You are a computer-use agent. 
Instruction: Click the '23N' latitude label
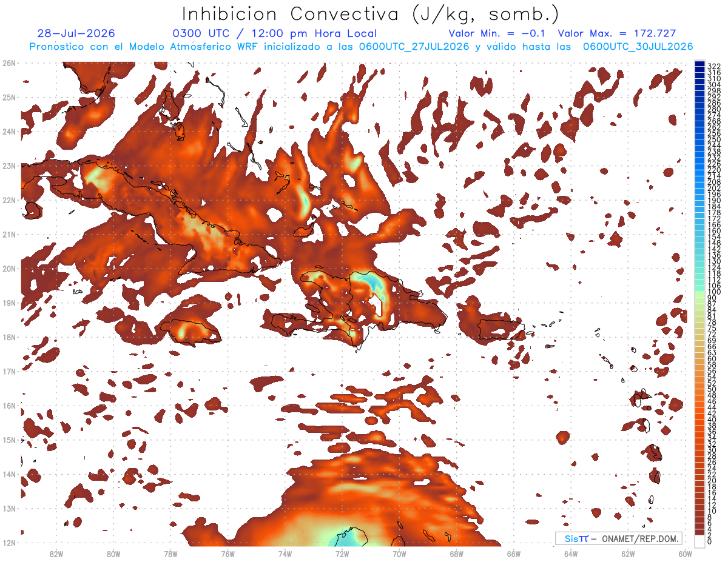[x=9, y=166]
